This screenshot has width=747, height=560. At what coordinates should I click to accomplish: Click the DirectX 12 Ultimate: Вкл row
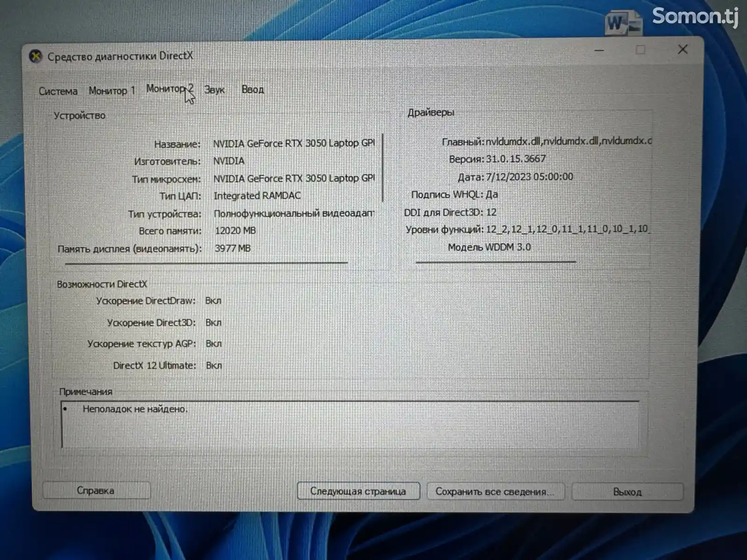168,365
